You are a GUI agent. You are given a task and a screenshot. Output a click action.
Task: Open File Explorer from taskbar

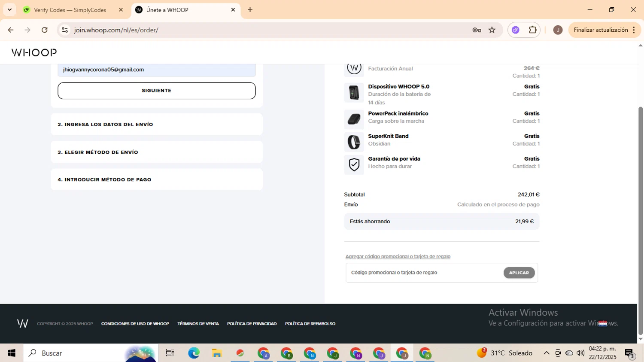coord(217,353)
